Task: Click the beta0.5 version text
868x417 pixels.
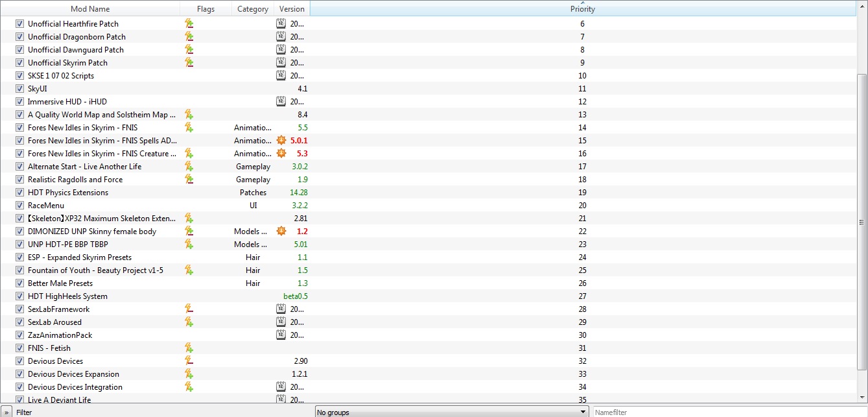Action: coord(296,296)
